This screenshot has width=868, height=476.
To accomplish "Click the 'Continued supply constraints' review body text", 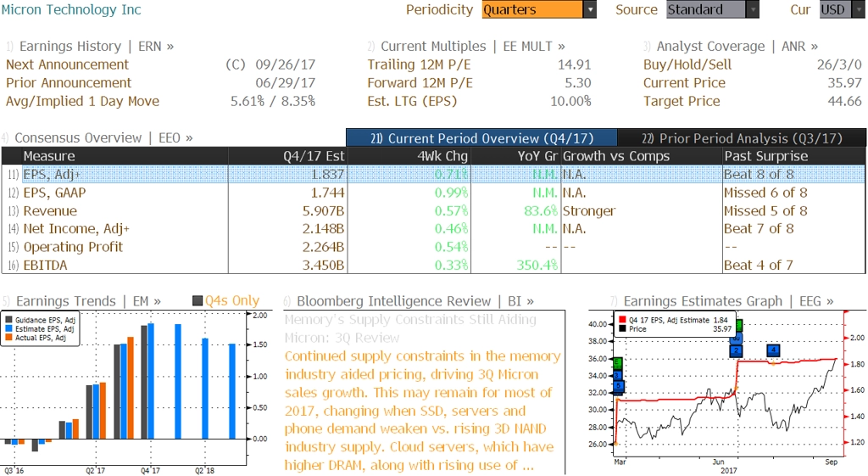I will tap(423, 410).
